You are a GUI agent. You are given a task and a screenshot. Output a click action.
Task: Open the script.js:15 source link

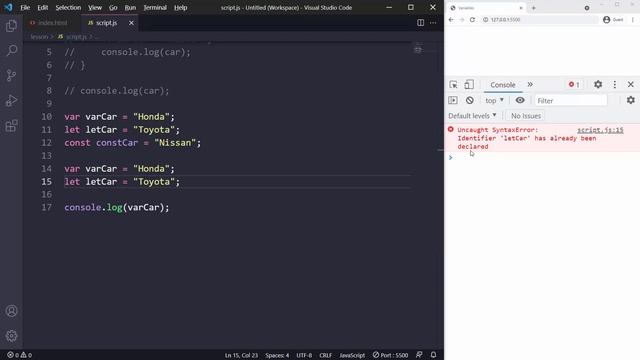(x=600, y=130)
